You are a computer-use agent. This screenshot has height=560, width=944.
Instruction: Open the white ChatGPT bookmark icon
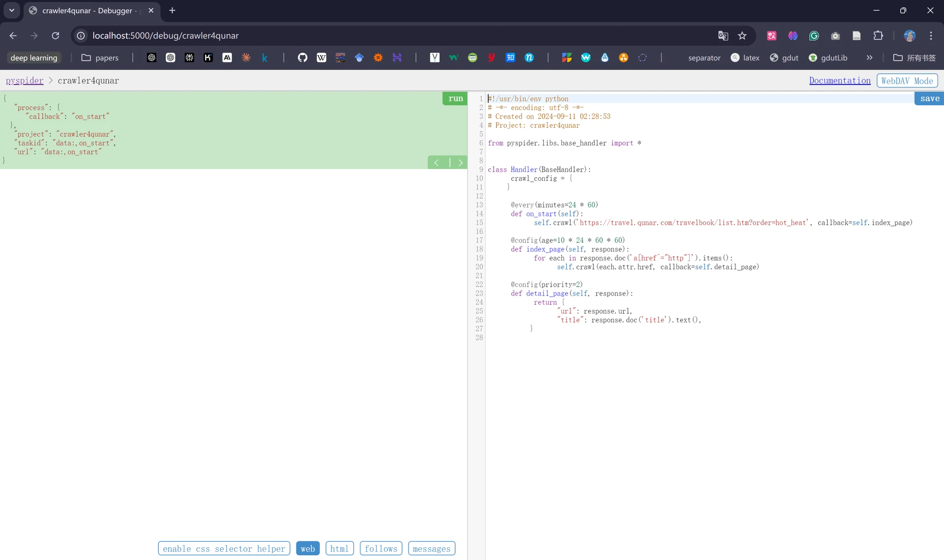tap(170, 58)
